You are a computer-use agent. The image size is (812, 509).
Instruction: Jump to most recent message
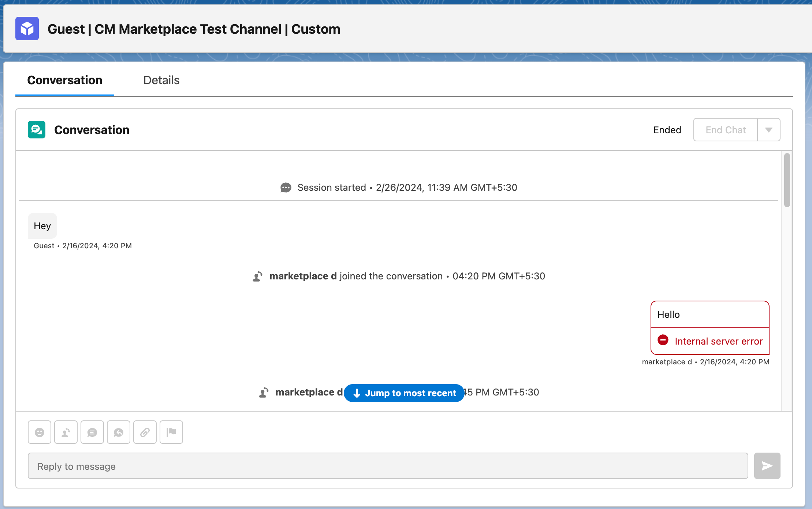click(x=404, y=393)
